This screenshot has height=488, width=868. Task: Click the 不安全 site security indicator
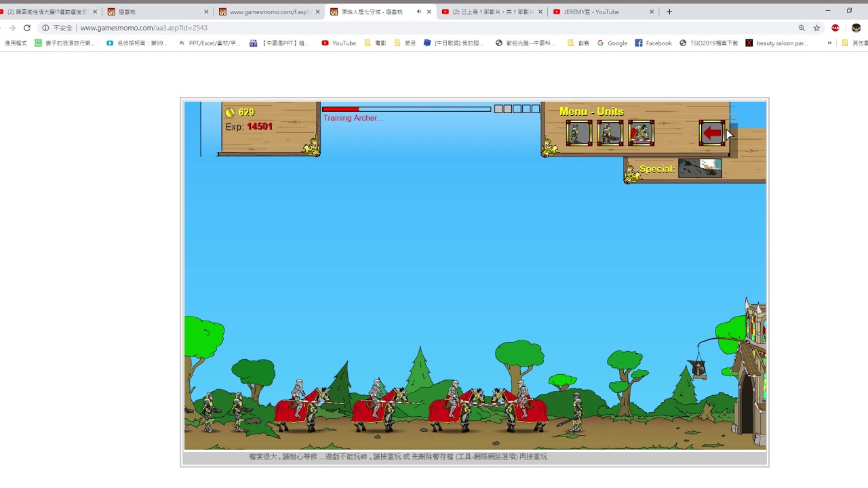(57, 28)
